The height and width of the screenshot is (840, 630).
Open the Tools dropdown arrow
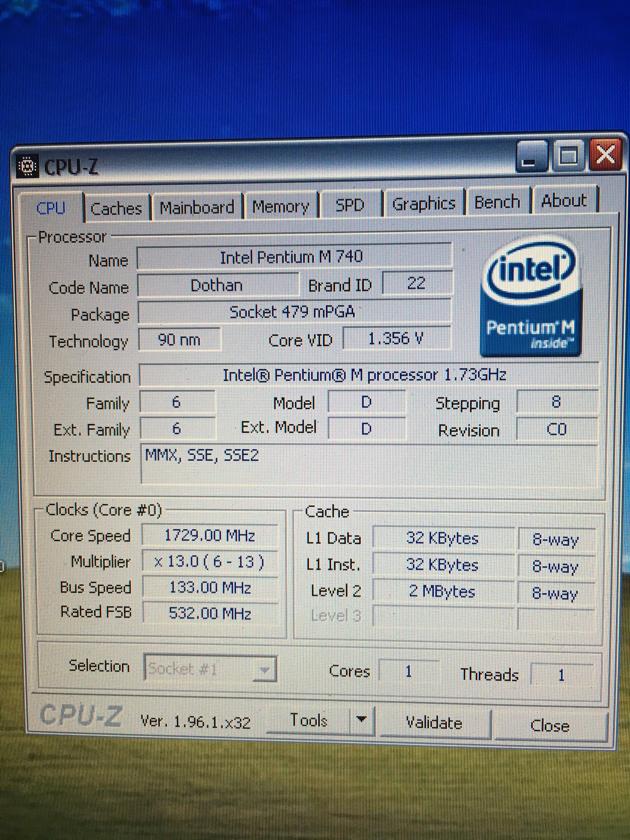pyautogui.click(x=361, y=719)
